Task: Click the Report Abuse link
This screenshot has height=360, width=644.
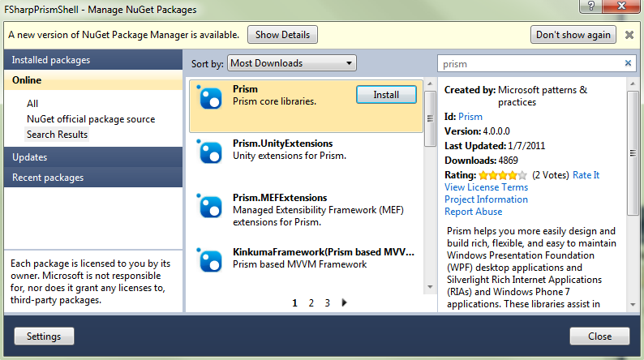Action: [473, 212]
